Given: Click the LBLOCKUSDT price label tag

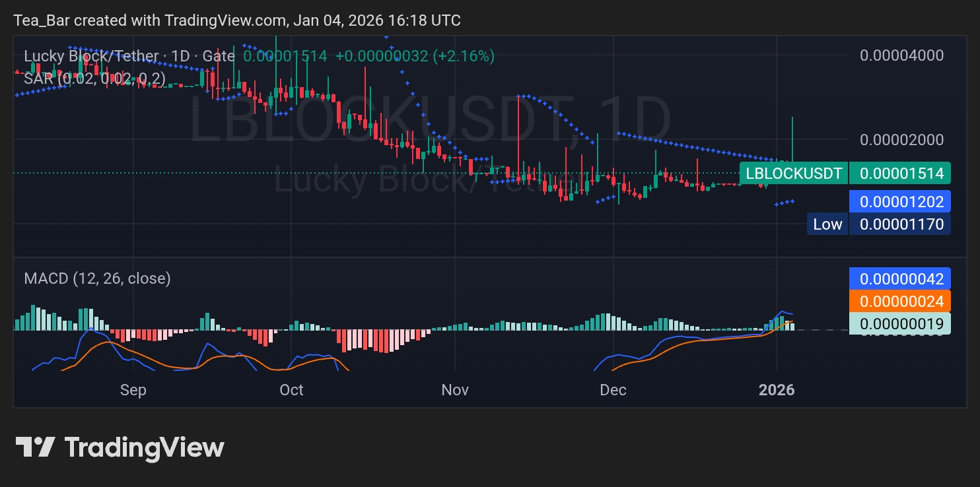Looking at the screenshot, I should (794, 174).
